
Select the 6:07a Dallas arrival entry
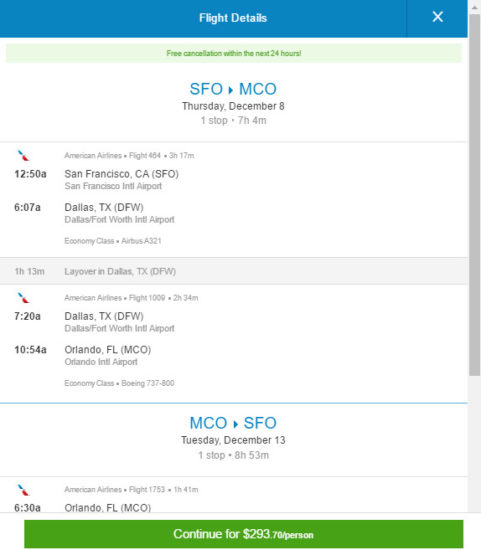pyautogui.click(x=94, y=213)
